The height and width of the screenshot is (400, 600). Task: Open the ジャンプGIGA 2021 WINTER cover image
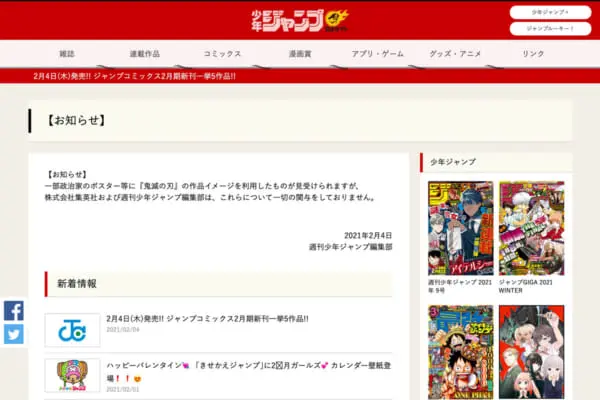click(532, 228)
